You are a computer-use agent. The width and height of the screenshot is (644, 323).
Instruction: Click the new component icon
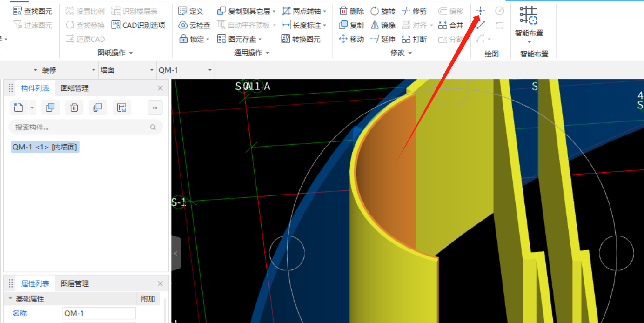18,108
